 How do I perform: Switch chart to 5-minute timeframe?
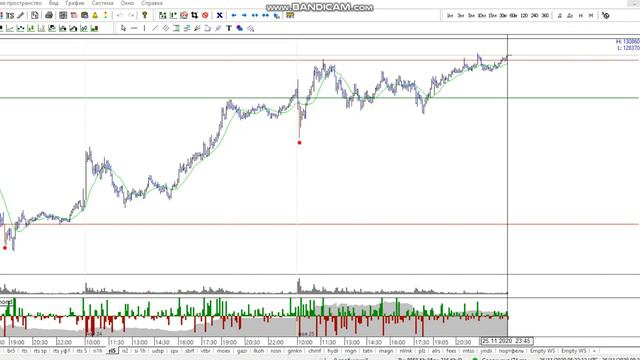pyautogui.click(x=471, y=16)
